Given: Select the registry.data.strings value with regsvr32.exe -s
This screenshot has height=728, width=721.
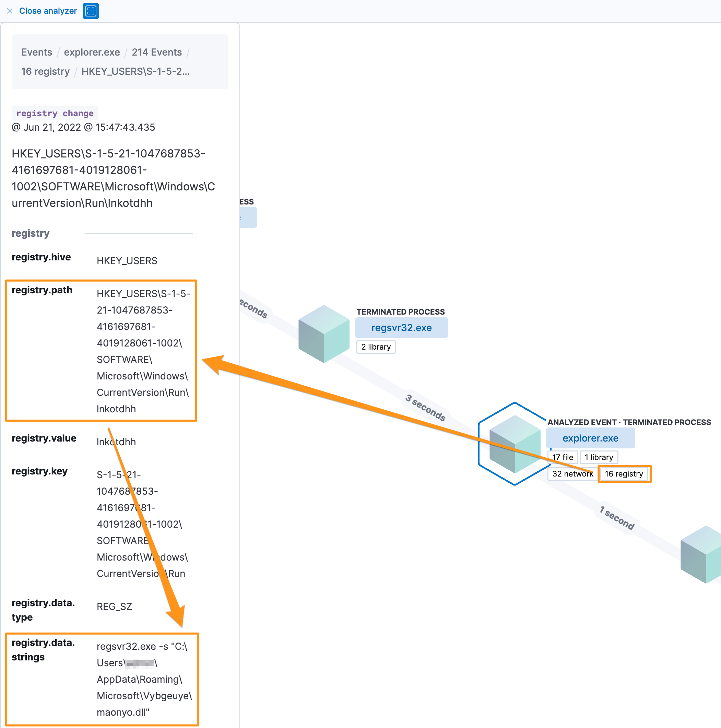Looking at the screenshot, I should click(144, 679).
